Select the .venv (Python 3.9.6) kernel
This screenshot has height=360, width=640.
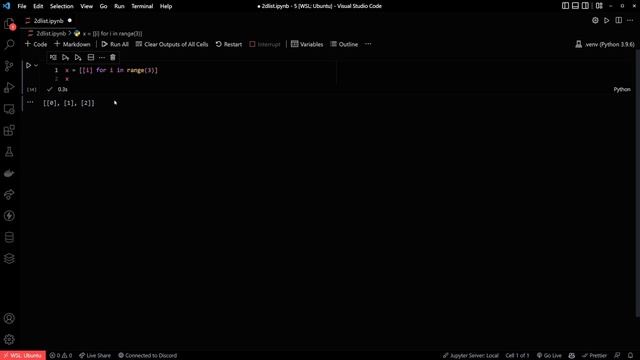click(x=605, y=44)
